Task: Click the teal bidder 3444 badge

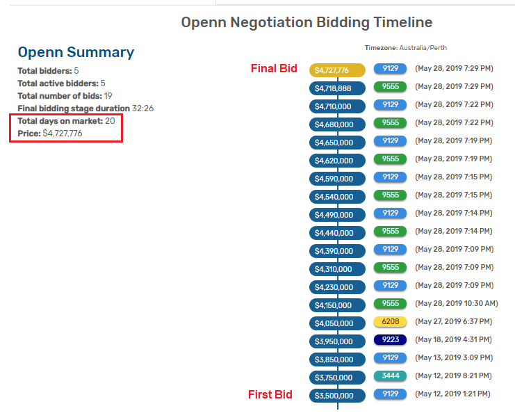Action: point(390,376)
